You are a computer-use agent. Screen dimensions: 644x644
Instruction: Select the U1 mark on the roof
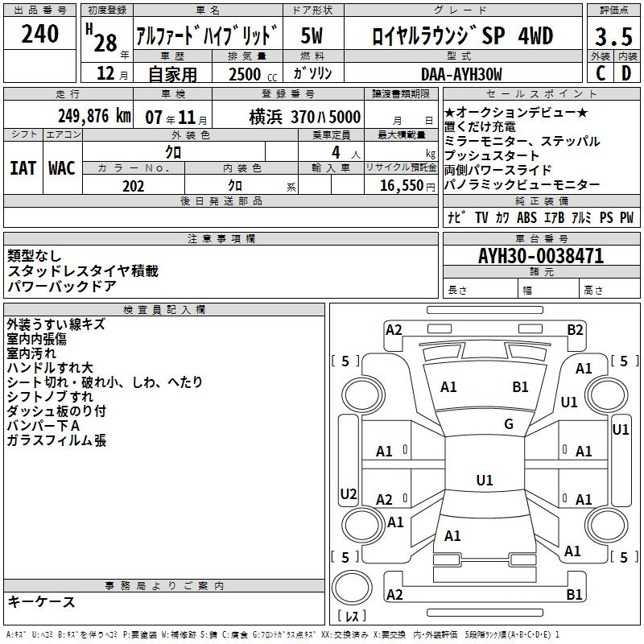pos(485,480)
